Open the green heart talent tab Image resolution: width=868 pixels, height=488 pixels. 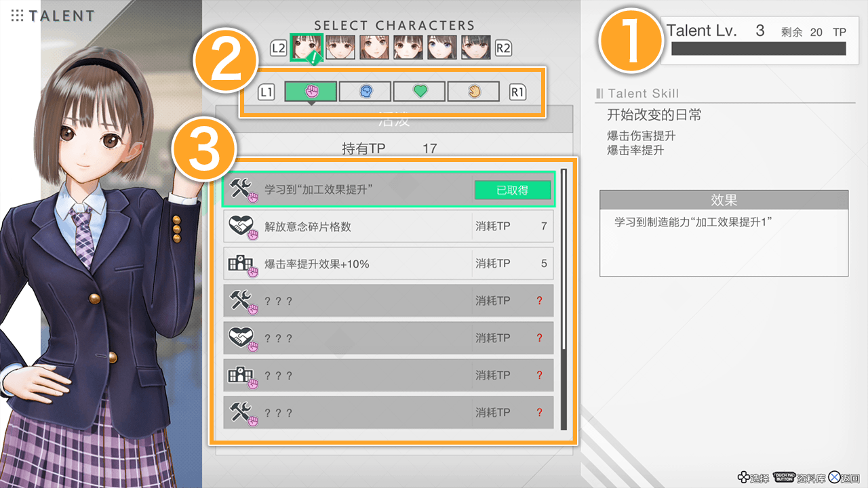click(x=419, y=91)
